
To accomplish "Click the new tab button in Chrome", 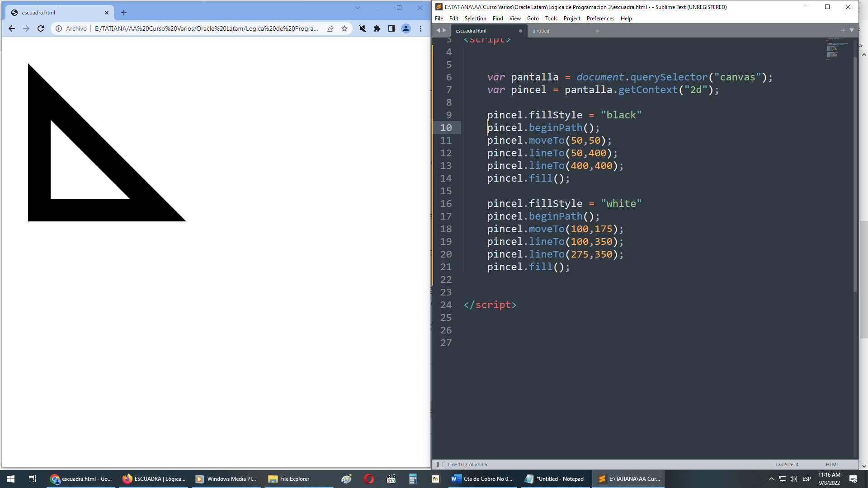I will [x=123, y=12].
